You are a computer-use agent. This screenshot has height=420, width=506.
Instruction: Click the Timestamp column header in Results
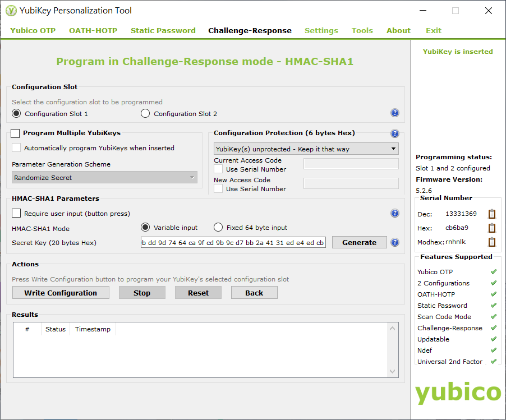click(93, 329)
